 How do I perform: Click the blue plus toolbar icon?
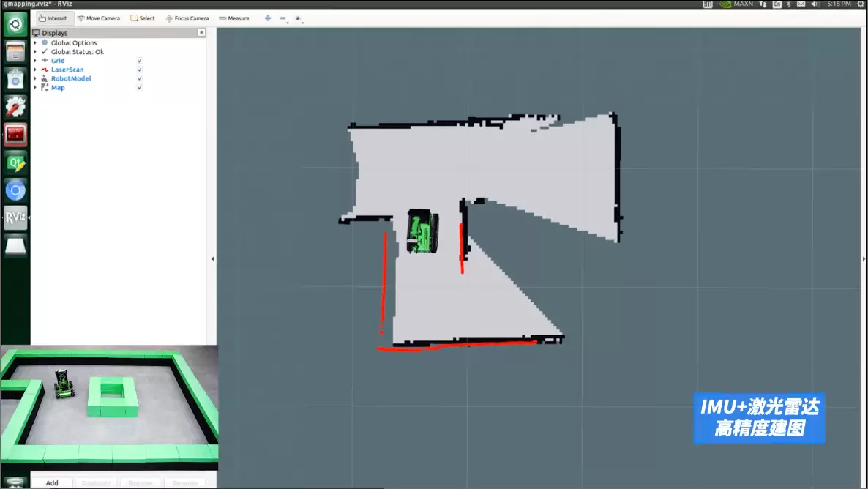click(267, 18)
